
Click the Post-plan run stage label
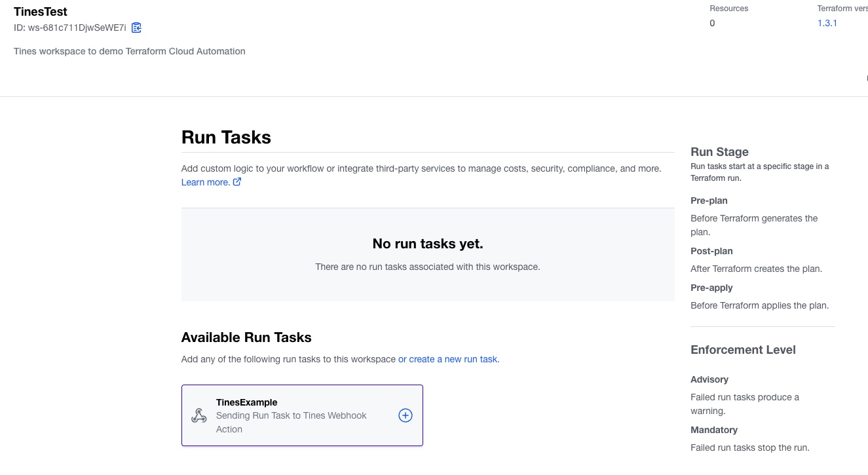coord(711,251)
